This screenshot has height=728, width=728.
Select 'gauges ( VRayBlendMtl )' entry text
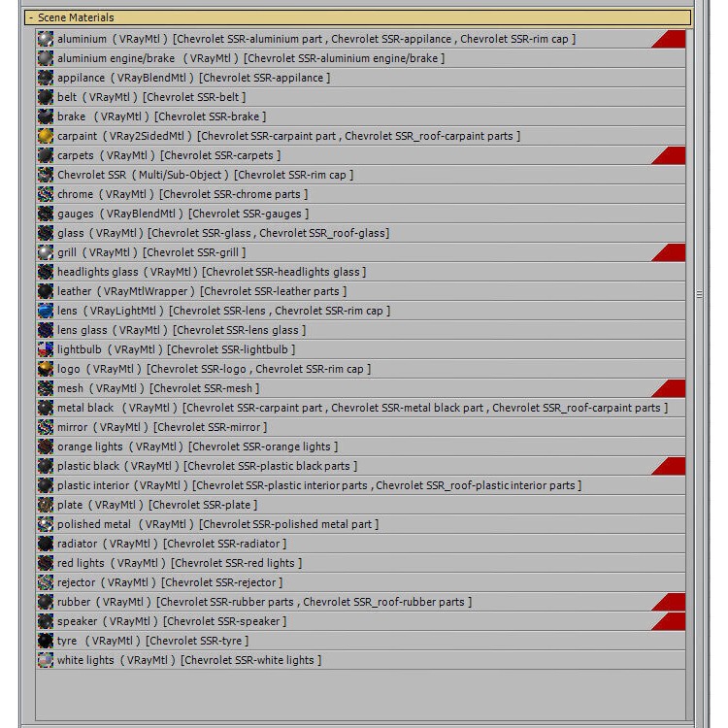coord(120,214)
